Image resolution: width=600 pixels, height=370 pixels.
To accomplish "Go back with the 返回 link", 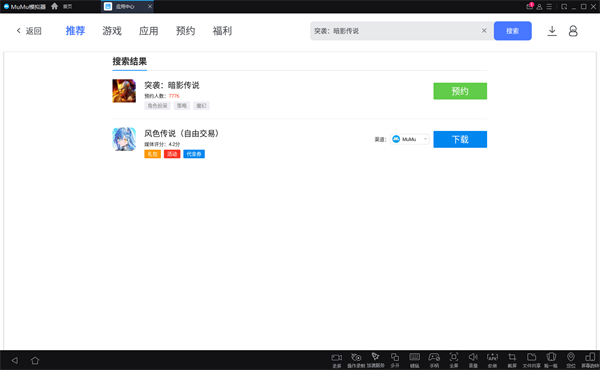I will tap(29, 31).
